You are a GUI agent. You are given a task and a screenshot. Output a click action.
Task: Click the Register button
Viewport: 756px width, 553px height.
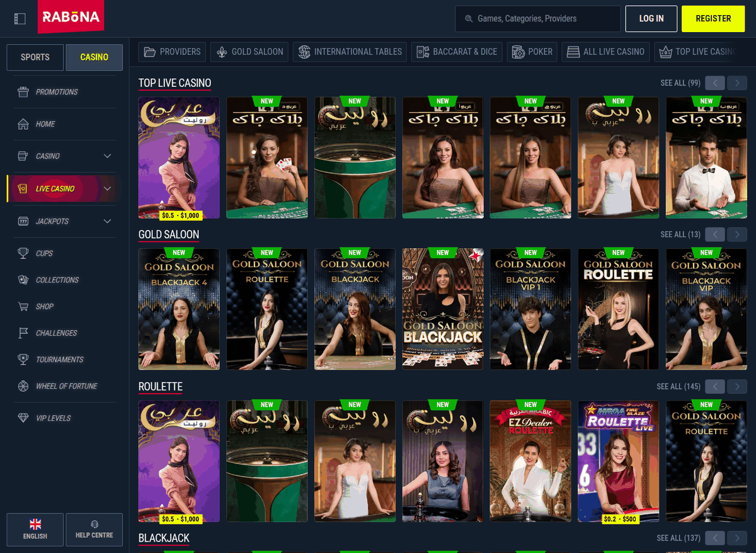point(713,19)
